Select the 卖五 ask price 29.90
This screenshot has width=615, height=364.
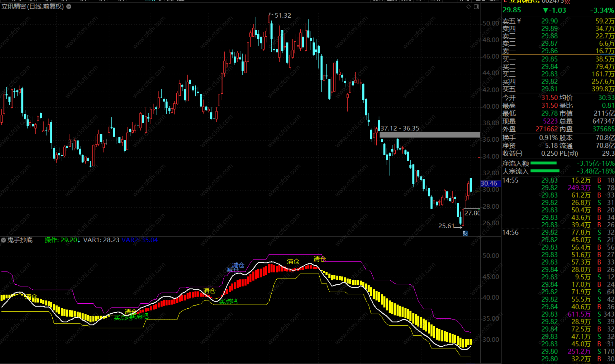coord(549,21)
